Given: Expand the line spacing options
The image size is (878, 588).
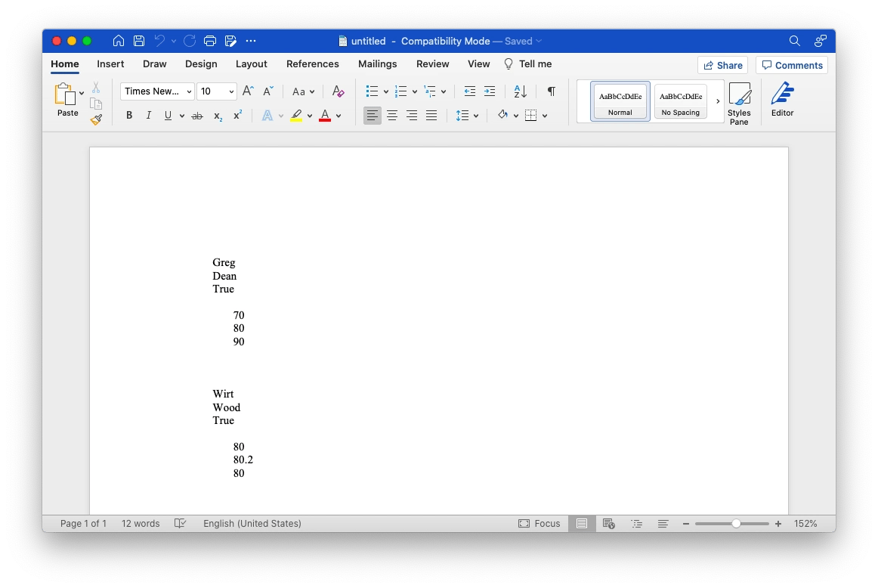Looking at the screenshot, I should pos(476,115).
